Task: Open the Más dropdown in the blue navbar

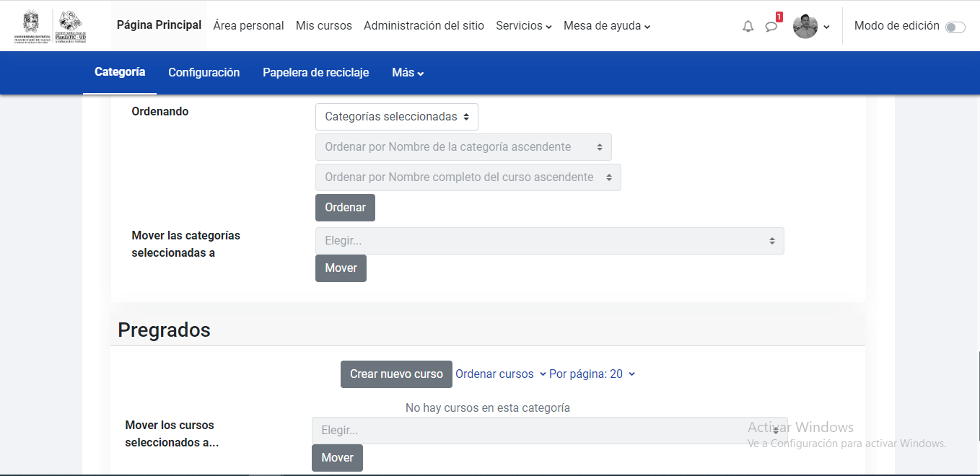Action: click(x=408, y=72)
